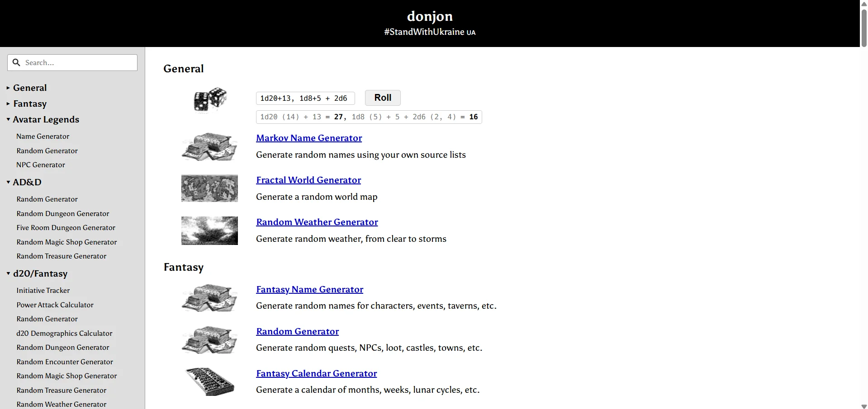Click the dice roll result output box
868x409 pixels.
[369, 117]
